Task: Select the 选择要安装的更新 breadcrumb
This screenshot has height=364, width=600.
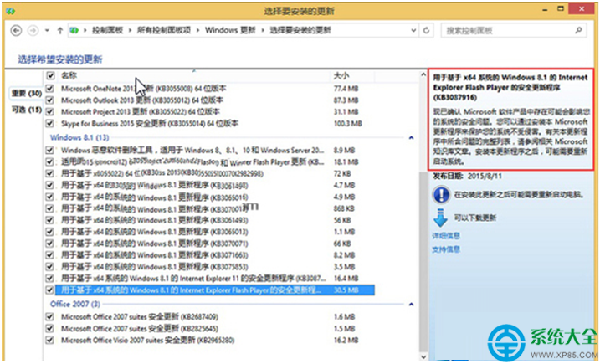Action: pos(300,31)
